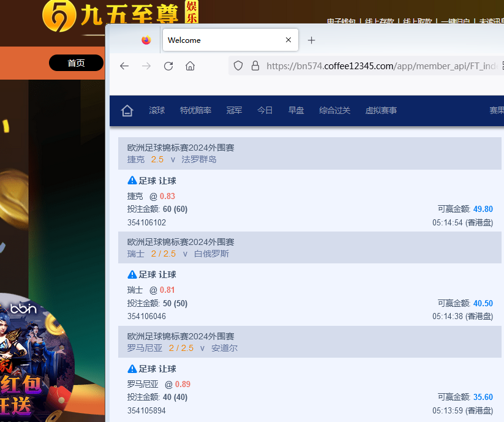
Task: Close the Welcome tab
Action: point(288,40)
